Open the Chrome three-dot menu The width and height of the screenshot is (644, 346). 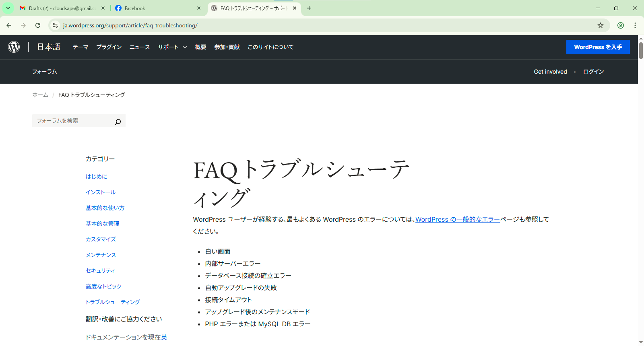[x=635, y=25]
